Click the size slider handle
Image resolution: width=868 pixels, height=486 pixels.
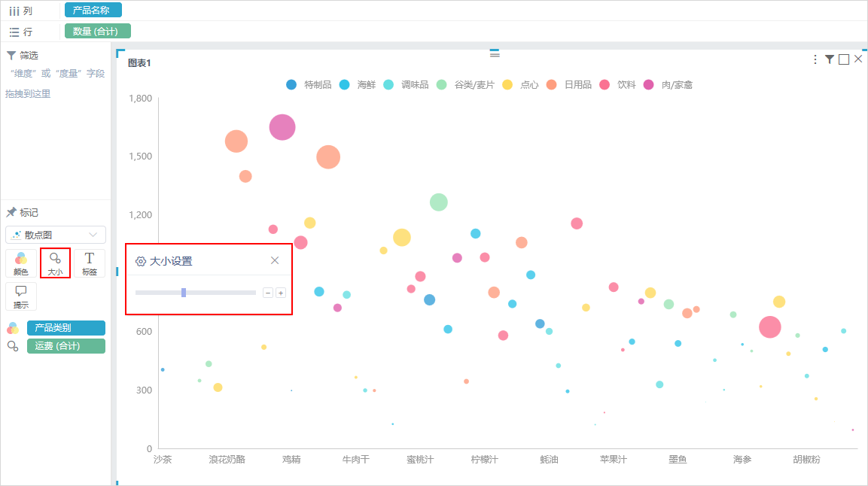point(184,293)
